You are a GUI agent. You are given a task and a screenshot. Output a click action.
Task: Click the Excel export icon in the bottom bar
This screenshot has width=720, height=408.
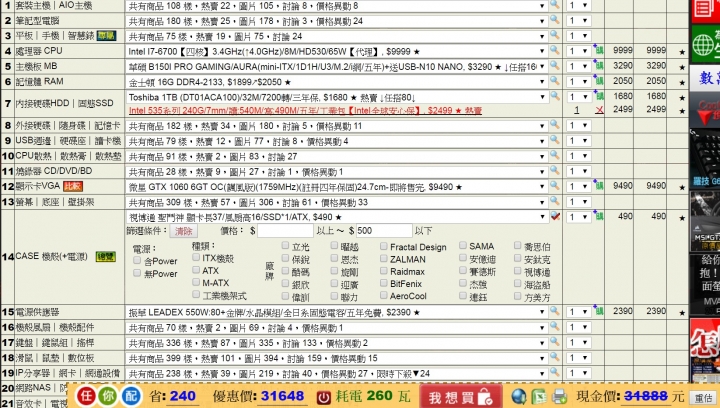pyautogui.click(x=539, y=397)
